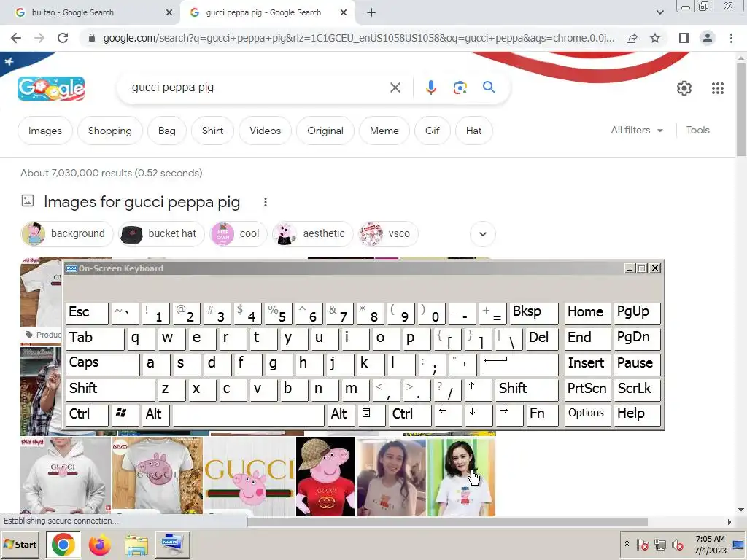
Task: Select the Meme filter
Action: pyautogui.click(x=384, y=131)
